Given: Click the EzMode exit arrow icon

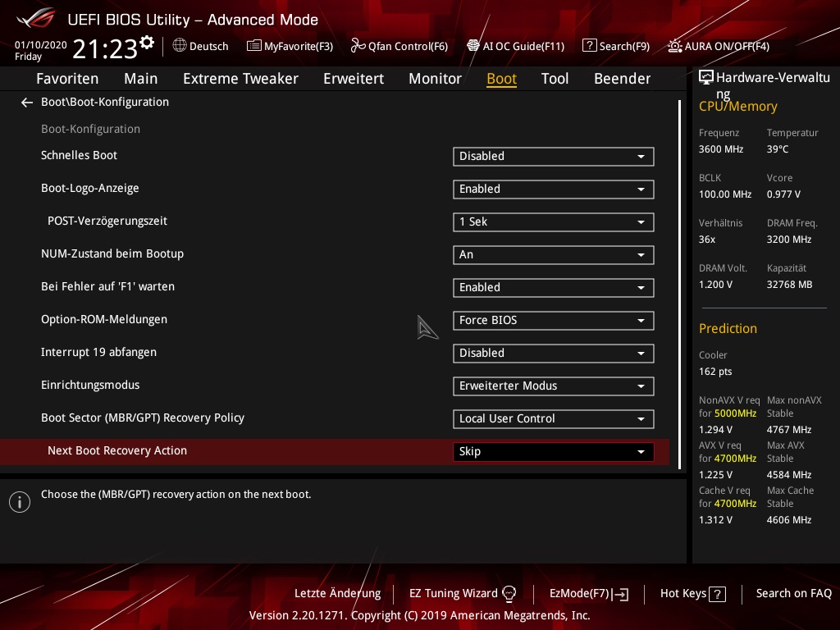Looking at the screenshot, I should point(620,594).
